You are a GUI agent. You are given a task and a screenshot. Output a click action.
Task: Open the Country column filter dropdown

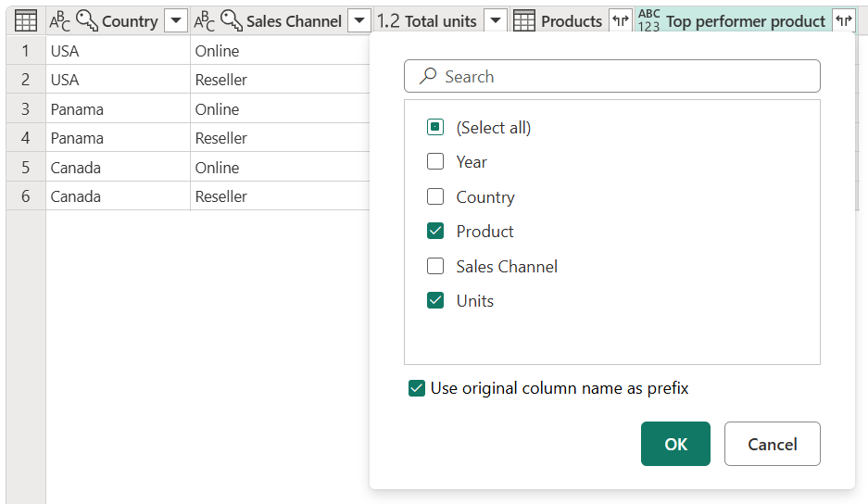click(x=175, y=20)
